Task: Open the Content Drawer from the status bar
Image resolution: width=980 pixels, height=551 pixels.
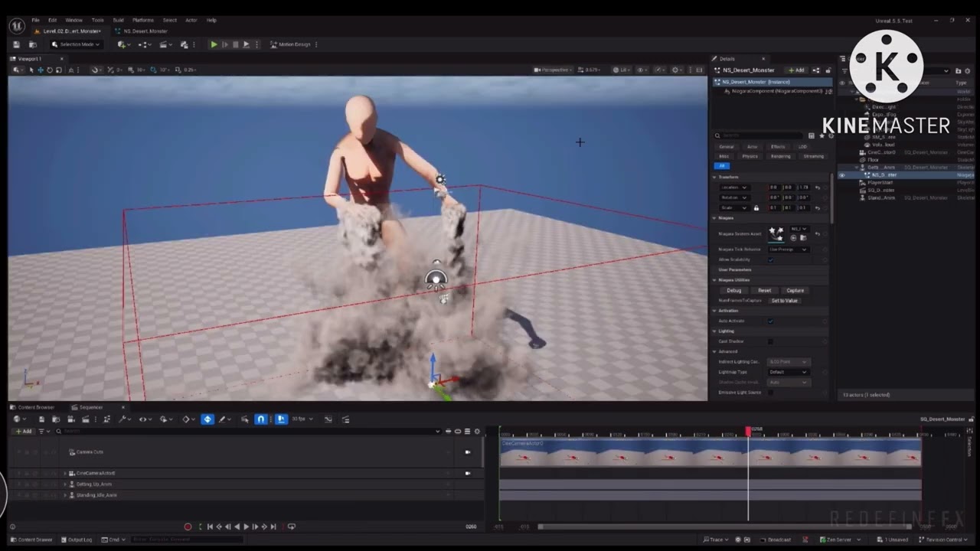Action: (31, 540)
